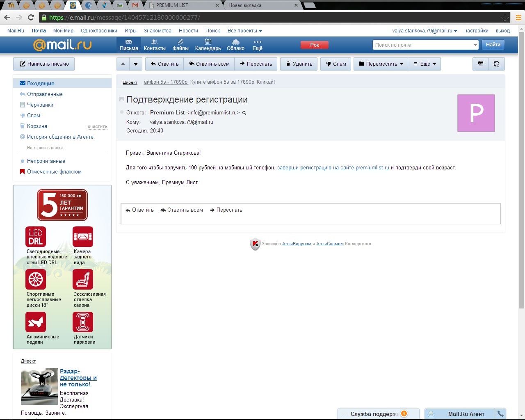The width and height of the screenshot is (525, 420).
Task: Click очистить next to Корзина
Action: coord(98,126)
